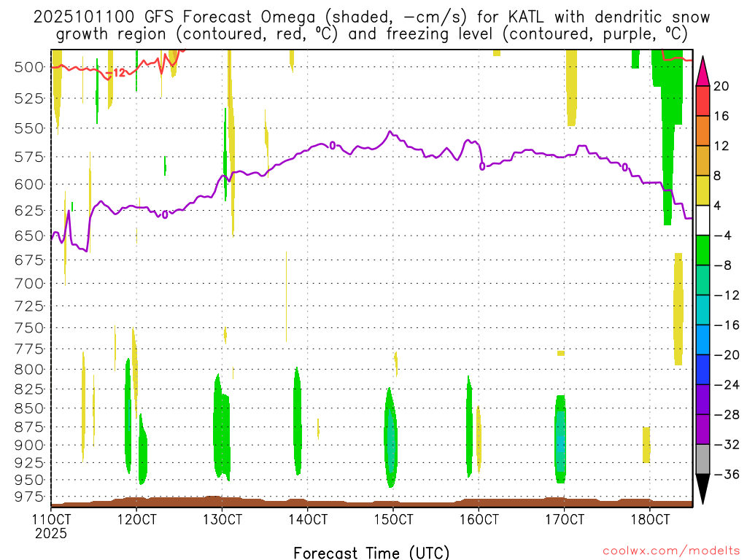Click the 600 pressure level label

(x=29, y=184)
